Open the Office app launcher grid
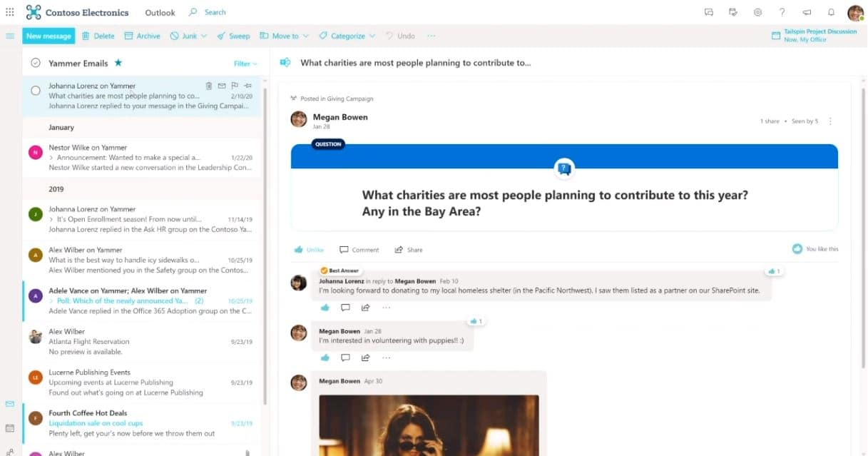The height and width of the screenshot is (456, 868). point(10,12)
